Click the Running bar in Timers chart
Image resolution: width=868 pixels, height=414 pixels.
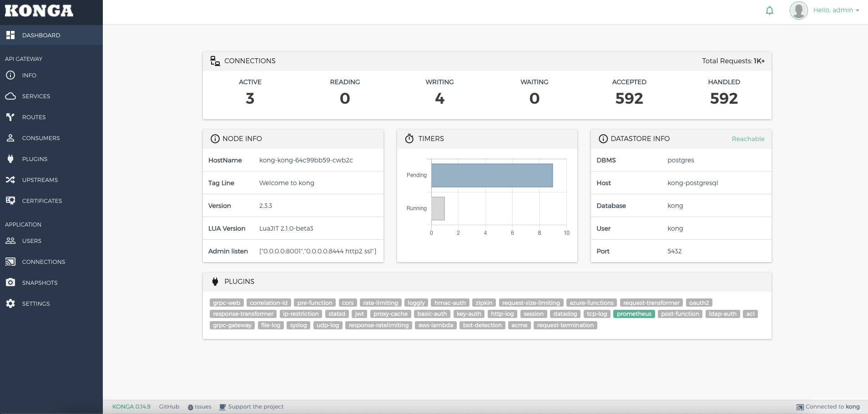click(x=438, y=208)
